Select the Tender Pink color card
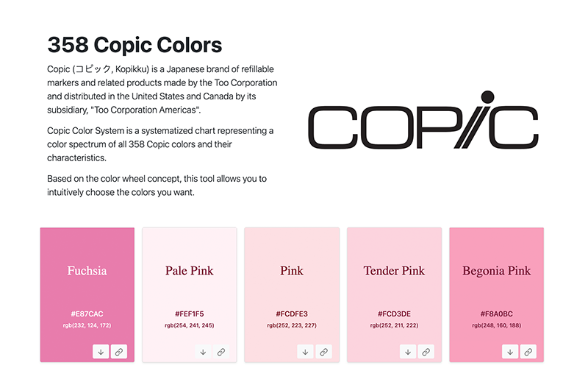 click(x=393, y=271)
